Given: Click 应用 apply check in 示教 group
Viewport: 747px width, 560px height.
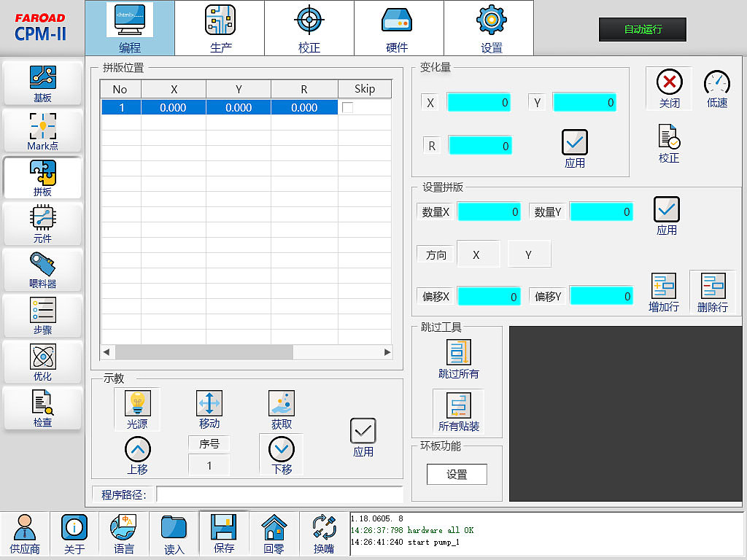Looking at the screenshot, I should (x=363, y=437).
